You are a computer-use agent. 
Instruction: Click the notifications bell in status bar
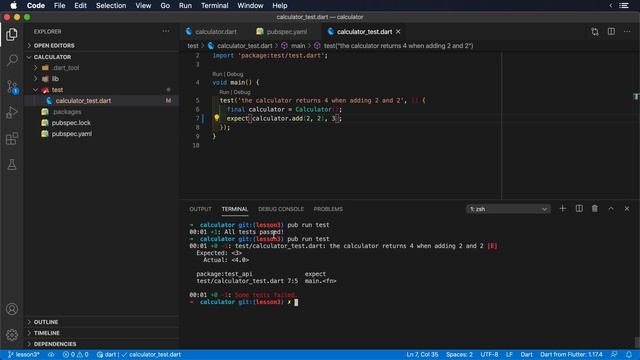[x=629, y=354]
